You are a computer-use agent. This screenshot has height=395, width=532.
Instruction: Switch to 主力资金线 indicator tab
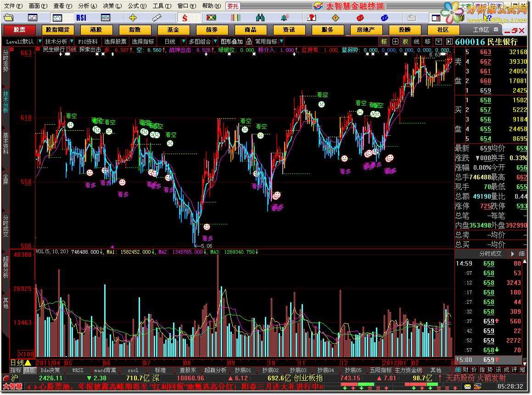click(x=408, y=370)
